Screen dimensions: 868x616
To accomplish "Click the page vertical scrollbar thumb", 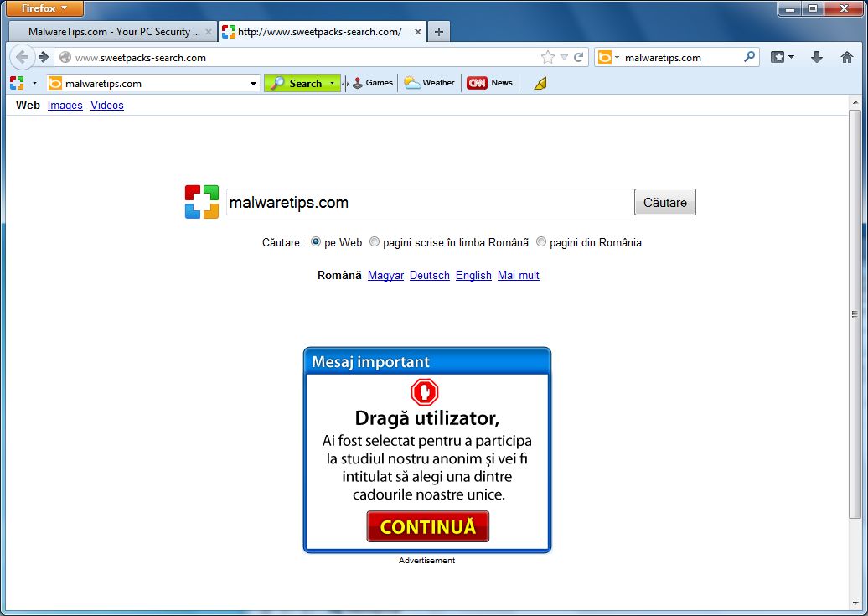I will [855, 314].
